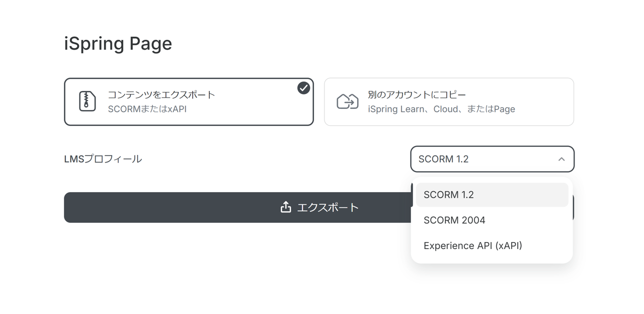Click the コンテンツをエクスポート title text
The image size is (644, 314).
tap(162, 95)
